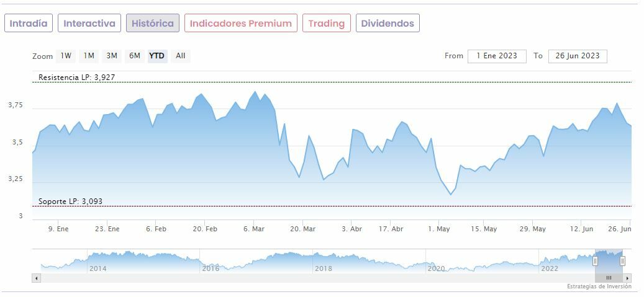Click the right range handle of navigator
Screen dimensions: 644x297
[x=622, y=261]
